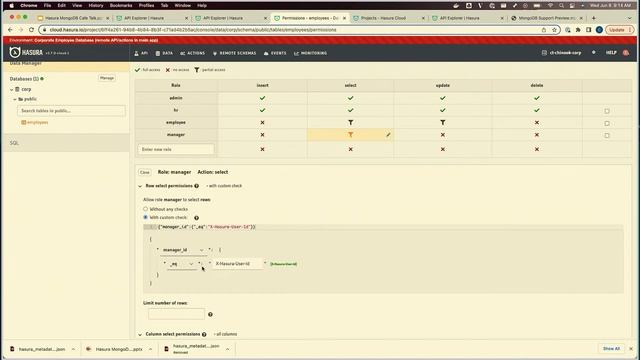Click the green X-Hasura-User-Id suggestion tag

point(284,264)
